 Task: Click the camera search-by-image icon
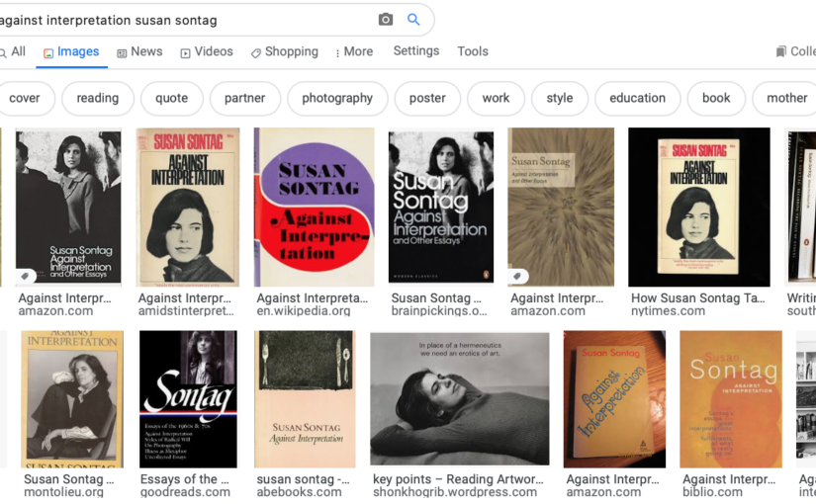click(385, 20)
